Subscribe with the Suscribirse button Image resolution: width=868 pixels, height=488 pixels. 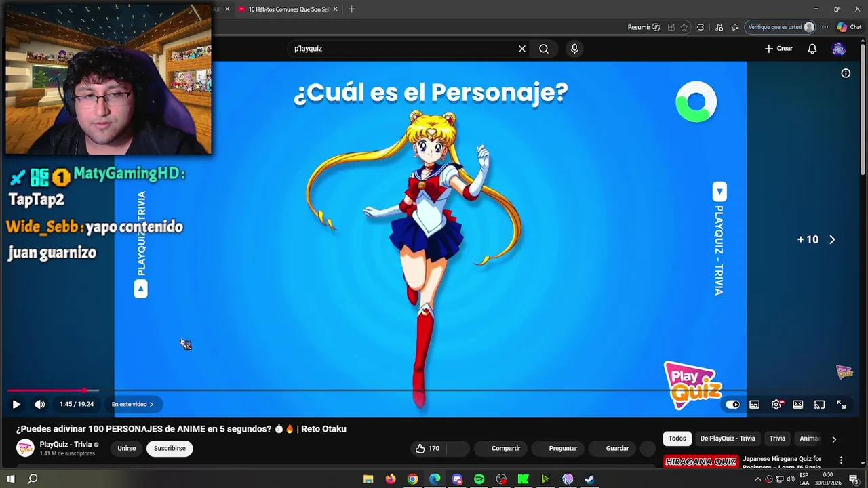coord(170,448)
